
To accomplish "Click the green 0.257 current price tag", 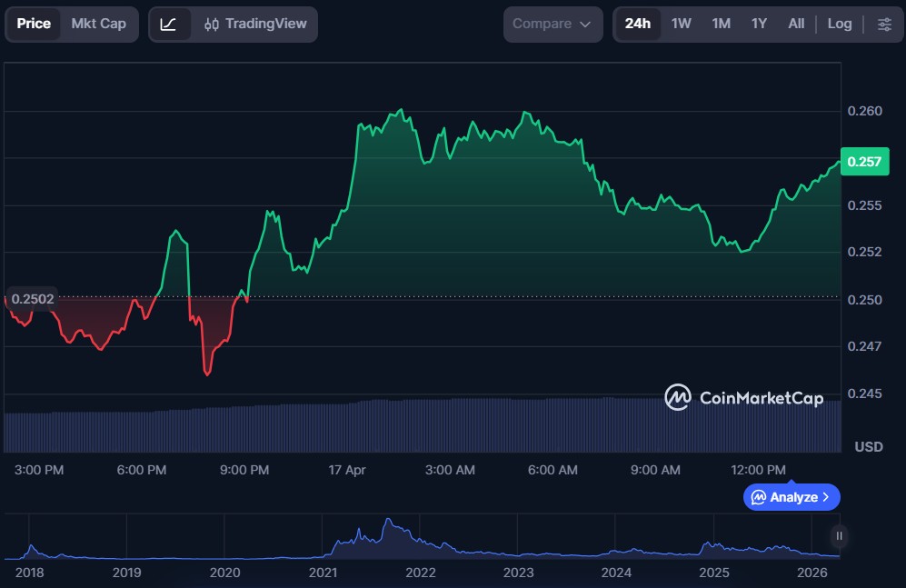I will pyautogui.click(x=863, y=162).
